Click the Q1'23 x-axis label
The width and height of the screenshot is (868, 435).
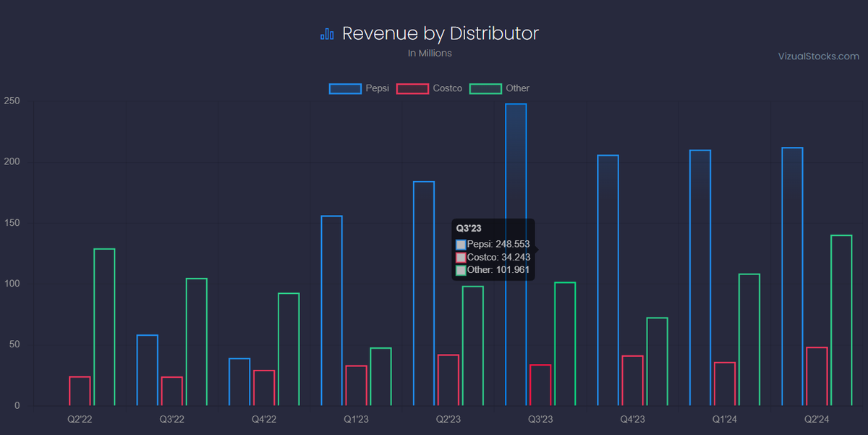tap(356, 419)
